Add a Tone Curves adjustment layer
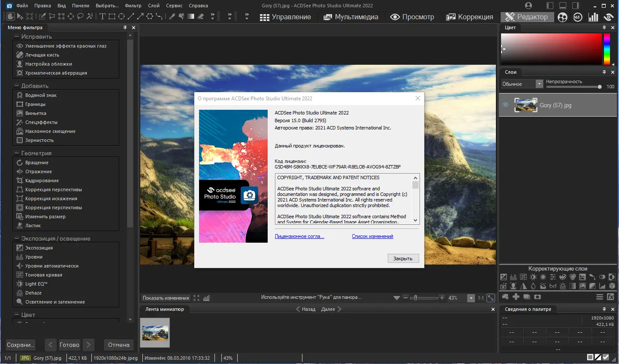This screenshot has width=619, height=364. coord(523,277)
